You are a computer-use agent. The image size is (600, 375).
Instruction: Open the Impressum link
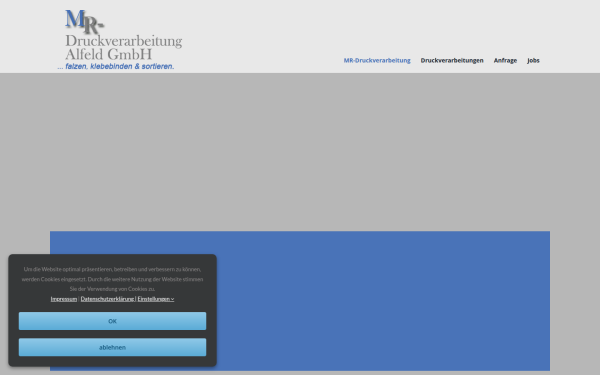(x=64, y=299)
